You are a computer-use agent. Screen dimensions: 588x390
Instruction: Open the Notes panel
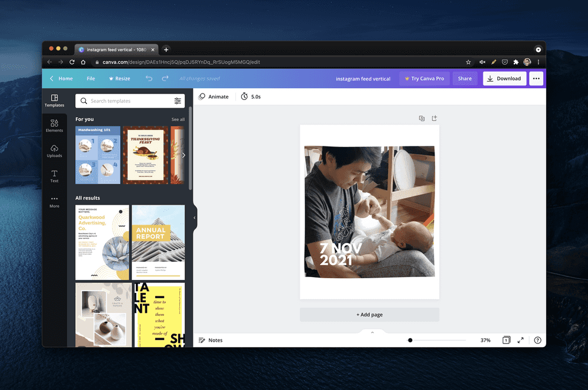coord(211,340)
